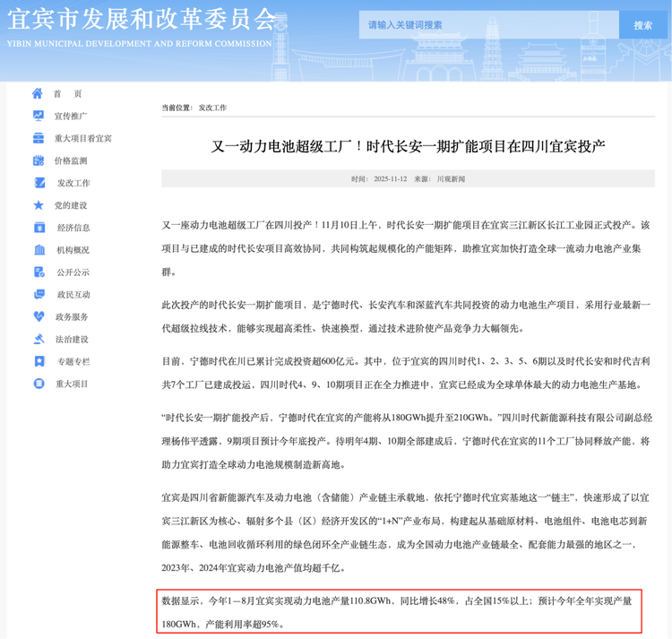This screenshot has height=639, width=672.
Task: Click the 发改工作 breadcrumb link
Action: [x=212, y=108]
